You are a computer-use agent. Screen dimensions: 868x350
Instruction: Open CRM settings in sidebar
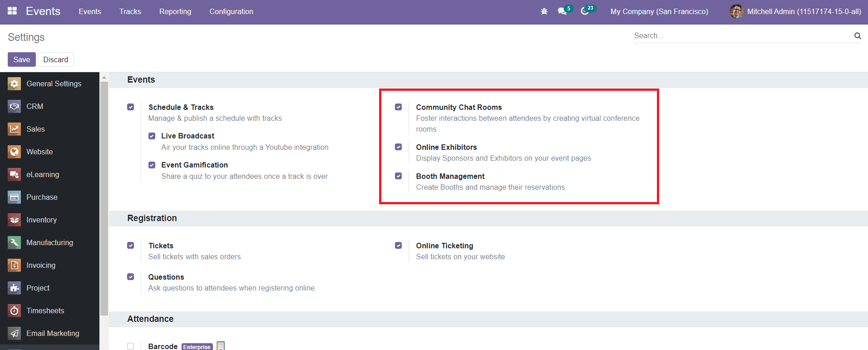click(49, 106)
